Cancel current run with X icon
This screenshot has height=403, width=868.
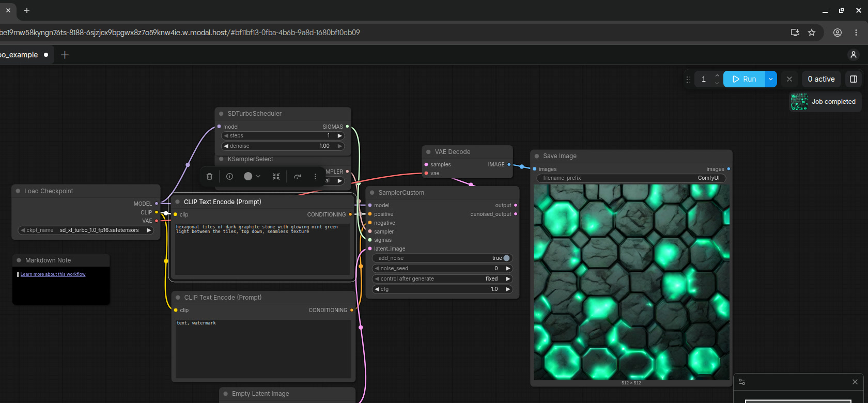click(x=789, y=79)
